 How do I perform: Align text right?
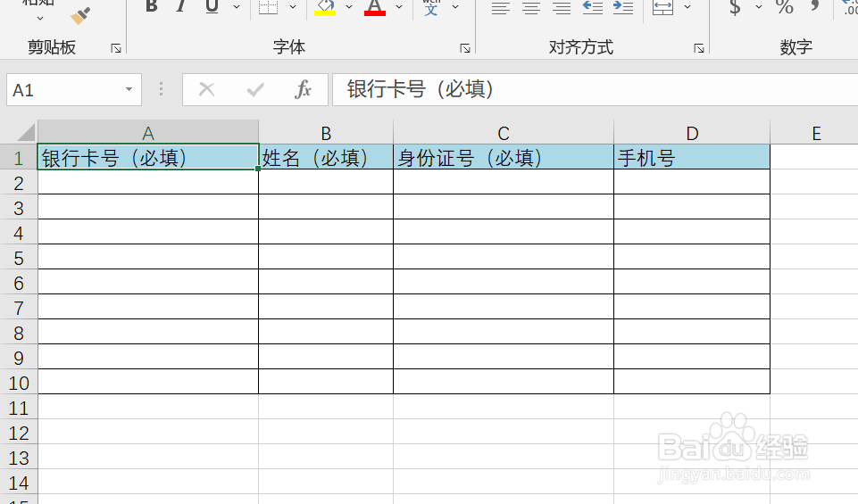pos(562,8)
